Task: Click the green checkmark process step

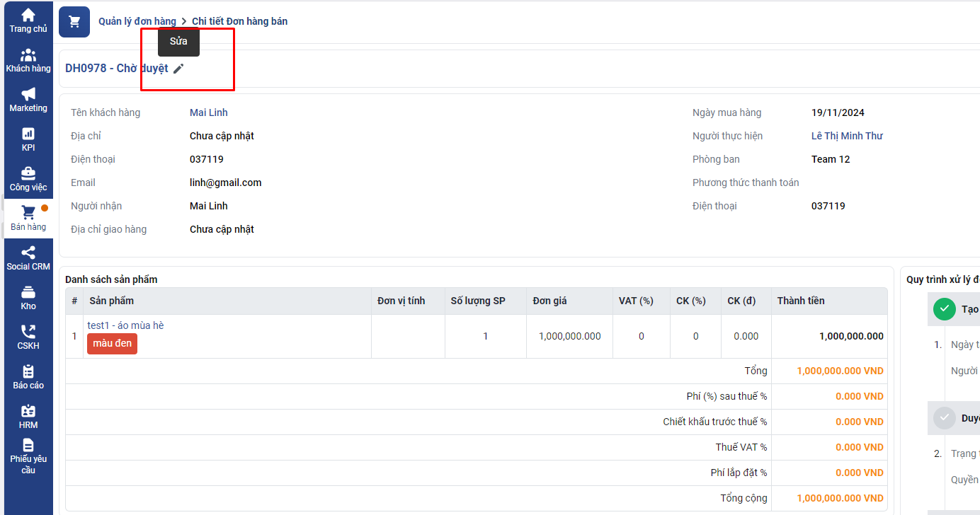Action: coord(944,309)
